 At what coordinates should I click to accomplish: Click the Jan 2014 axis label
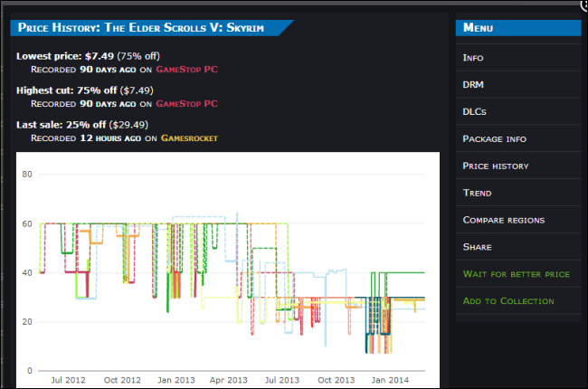click(390, 380)
